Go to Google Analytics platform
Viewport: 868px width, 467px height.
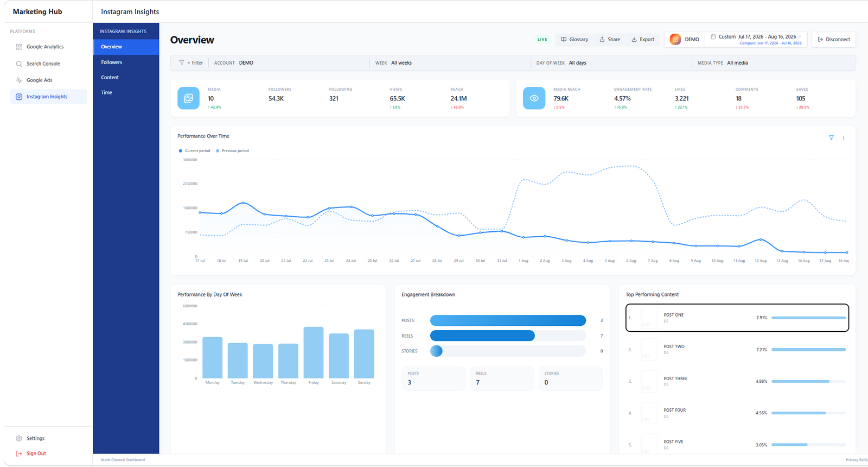(x=48, y=47)
